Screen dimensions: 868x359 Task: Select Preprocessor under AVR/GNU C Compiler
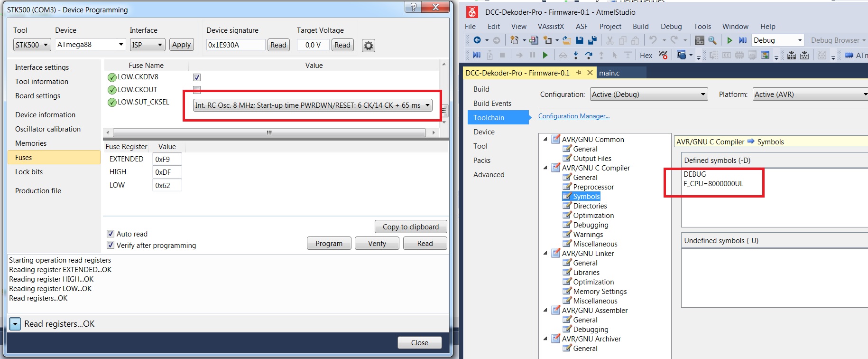pos(593,187)
